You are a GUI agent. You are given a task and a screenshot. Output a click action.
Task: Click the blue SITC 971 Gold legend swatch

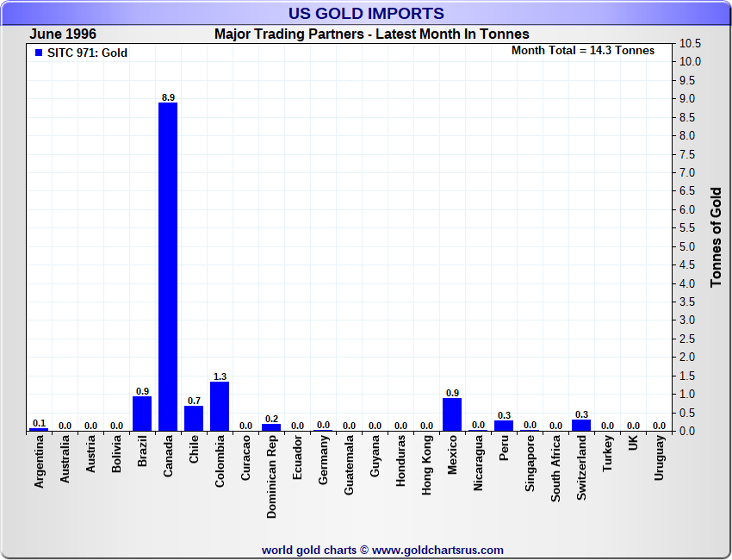(x=39, y=53)
